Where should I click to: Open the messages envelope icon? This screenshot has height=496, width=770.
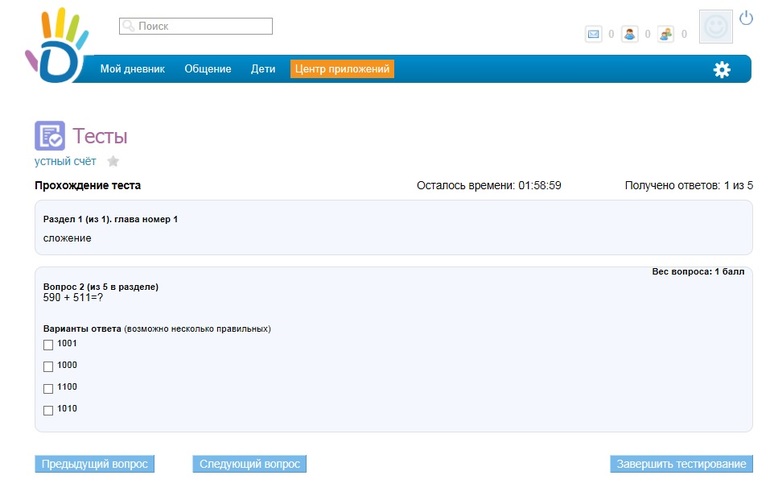(x=593, y=34)
